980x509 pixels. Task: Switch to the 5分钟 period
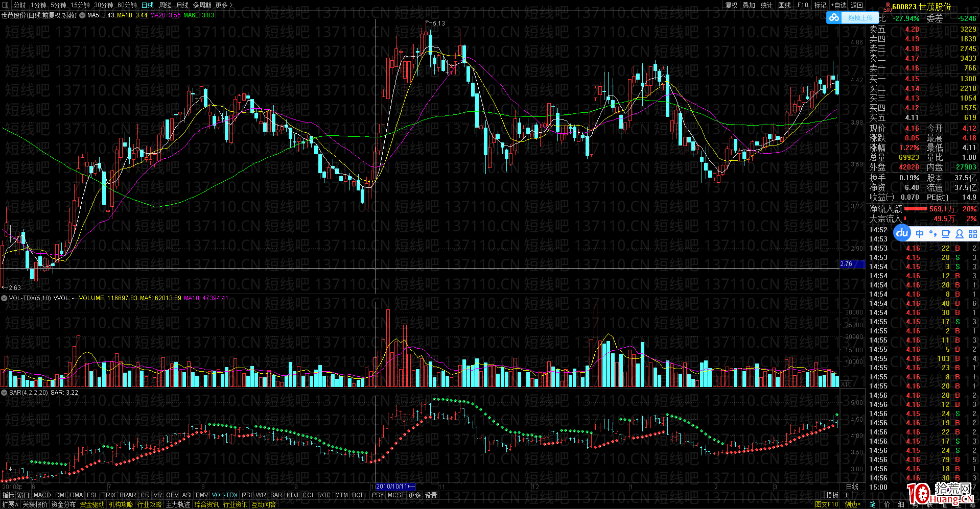tap(58, 5)
